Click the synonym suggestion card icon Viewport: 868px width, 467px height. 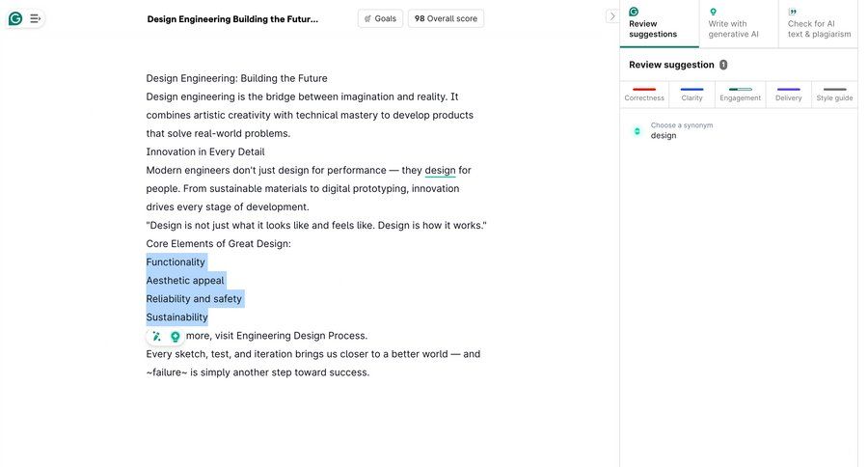coord(637,131)
